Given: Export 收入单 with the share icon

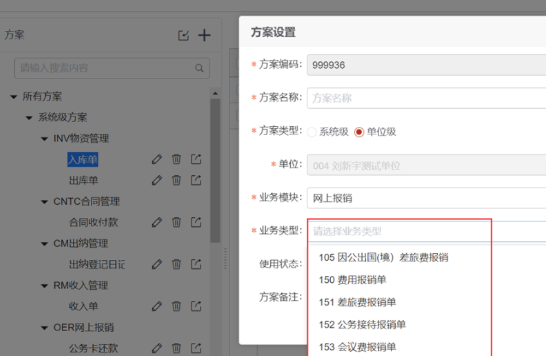Looking at the screenshot, I should point(196,306).
